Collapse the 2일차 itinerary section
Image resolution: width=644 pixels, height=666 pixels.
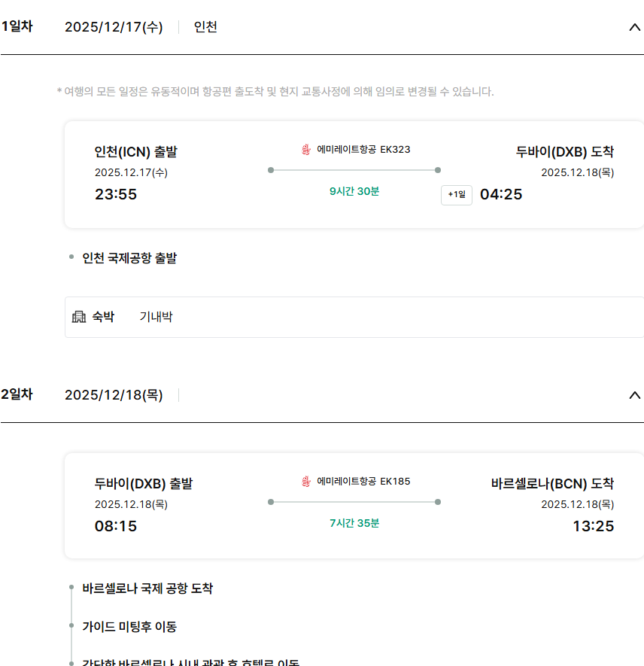pyautogui.click(x=634, y=395)
